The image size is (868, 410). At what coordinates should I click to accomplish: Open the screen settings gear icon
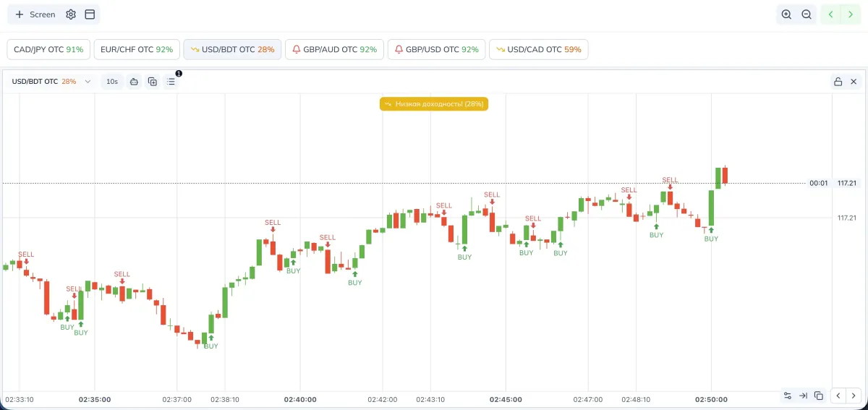[71, 14]
